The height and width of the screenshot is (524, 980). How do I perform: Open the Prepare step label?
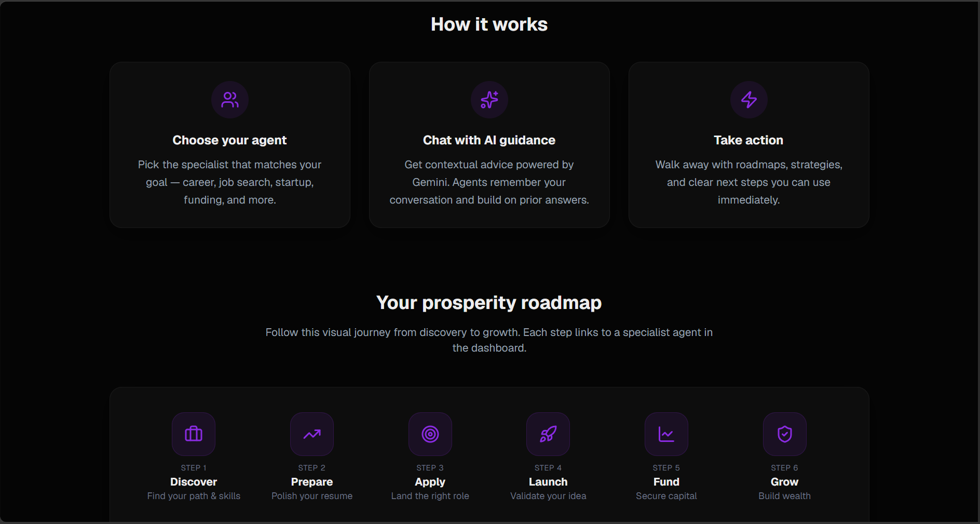312,482
